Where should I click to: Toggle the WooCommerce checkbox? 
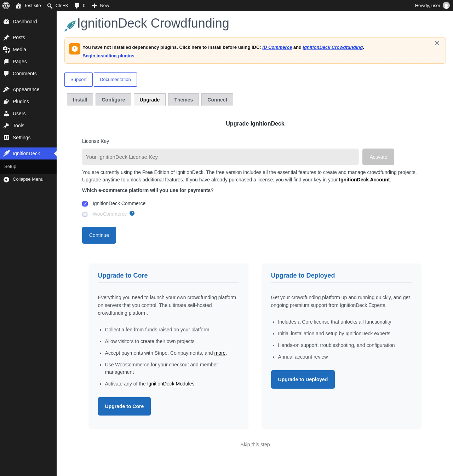(x=85, y=214)
